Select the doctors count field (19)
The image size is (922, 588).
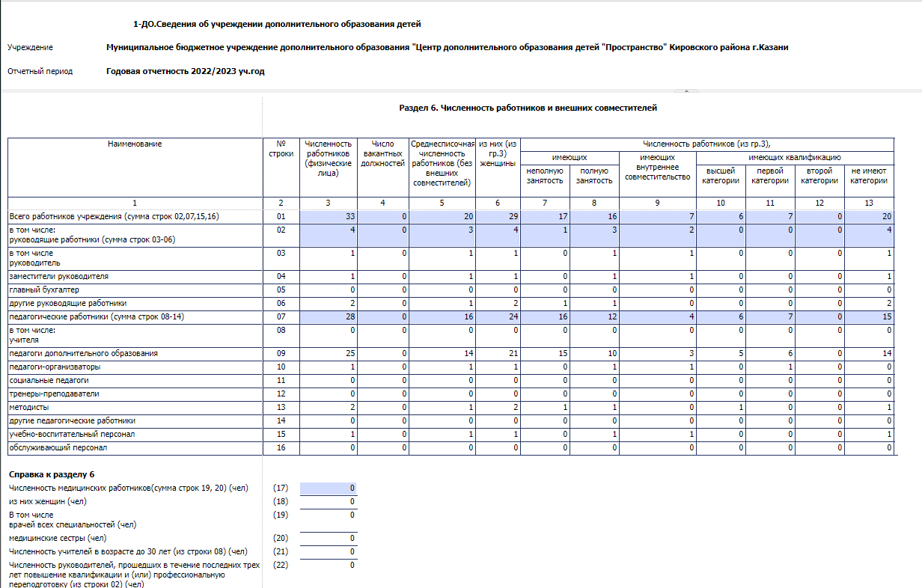pyautogui.click(x=328, y=515)
